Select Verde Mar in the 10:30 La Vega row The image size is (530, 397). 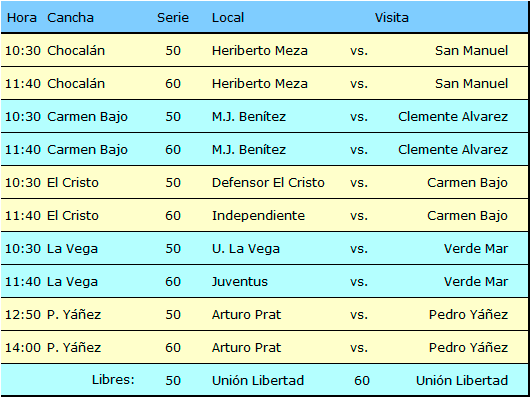(476, 249)
